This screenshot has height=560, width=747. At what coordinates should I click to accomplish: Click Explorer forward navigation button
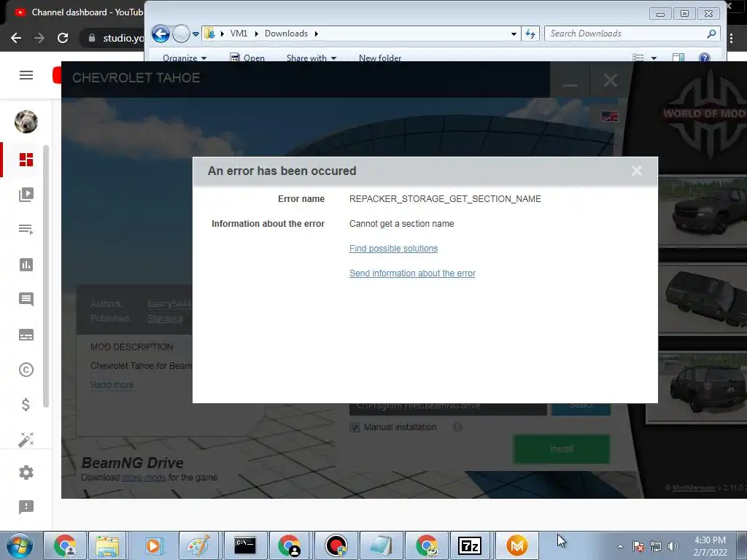(x=181, y=34)
